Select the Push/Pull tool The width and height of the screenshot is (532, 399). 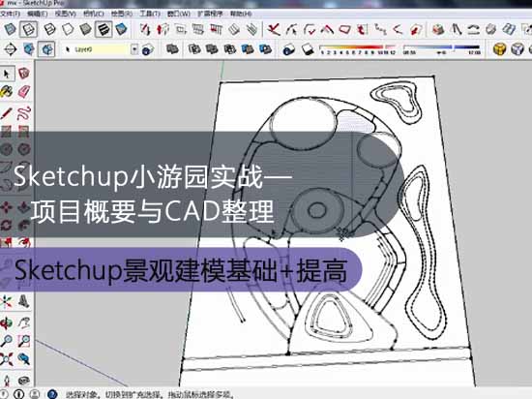click(x=24, y=207)
